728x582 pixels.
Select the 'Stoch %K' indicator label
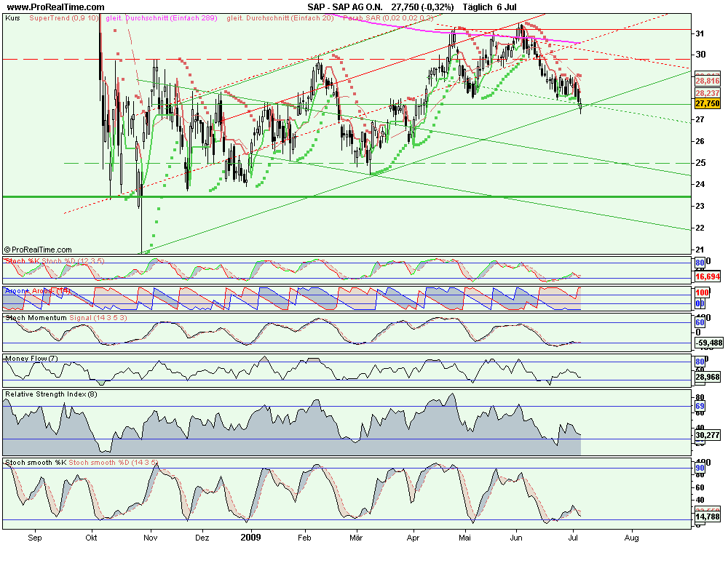coord(23,261)
